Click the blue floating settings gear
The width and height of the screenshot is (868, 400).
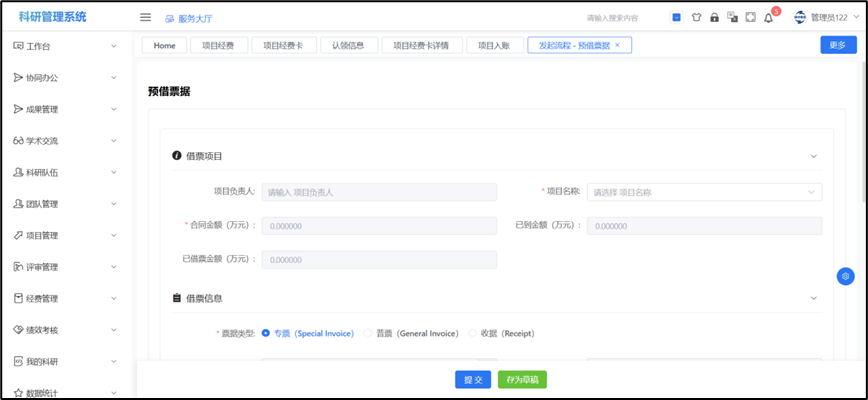[846, 276]
